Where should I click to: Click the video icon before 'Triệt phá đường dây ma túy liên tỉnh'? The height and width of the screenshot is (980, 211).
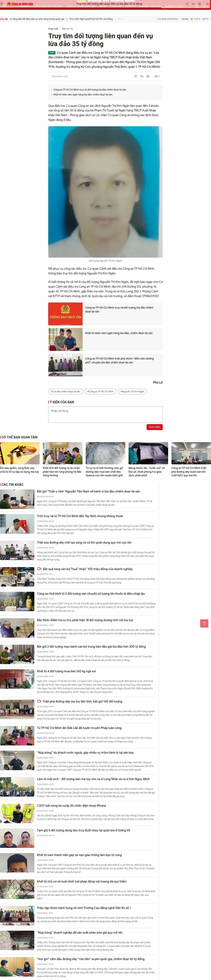pyautogui.click(x=39, y=701)
